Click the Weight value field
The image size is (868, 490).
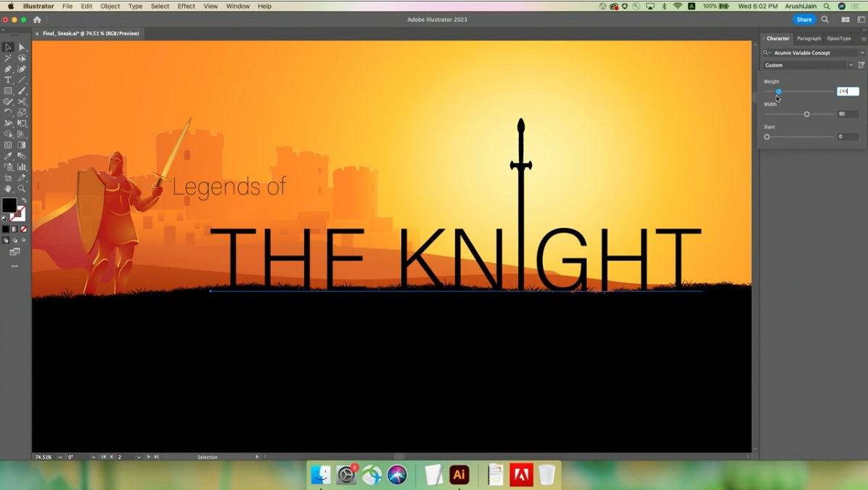848,91
